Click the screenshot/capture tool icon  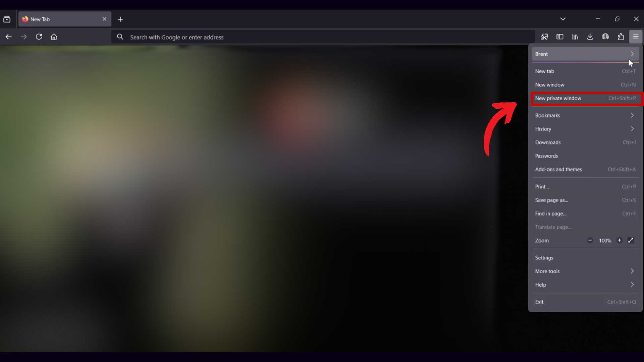pyautogui.click(x=545, y=37)
